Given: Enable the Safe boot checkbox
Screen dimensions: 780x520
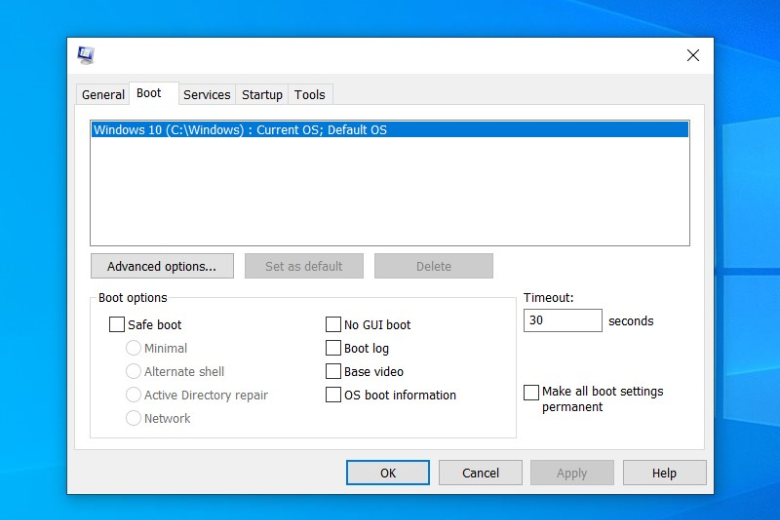Looking at the screenshot, I should [x=117, y=324].
